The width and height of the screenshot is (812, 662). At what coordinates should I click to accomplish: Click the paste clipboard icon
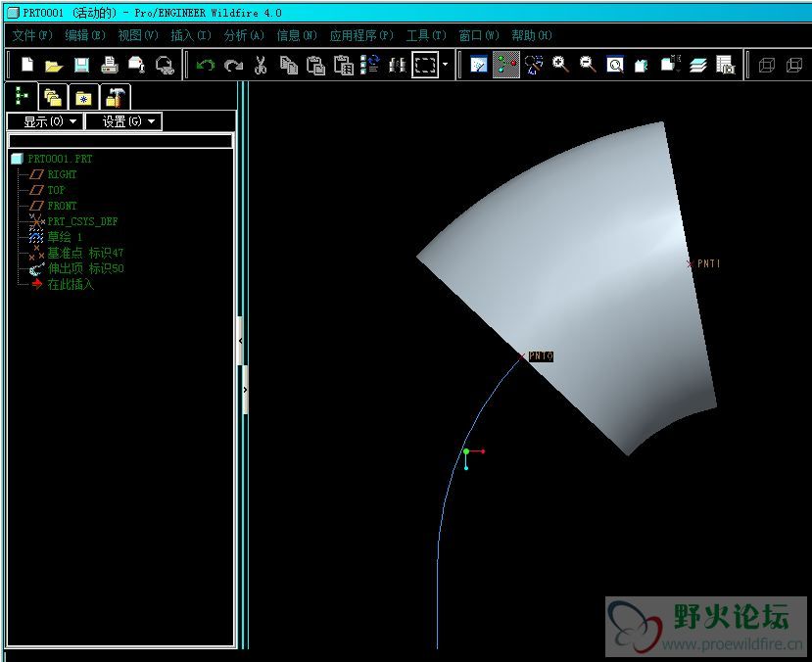click(315, 66)
